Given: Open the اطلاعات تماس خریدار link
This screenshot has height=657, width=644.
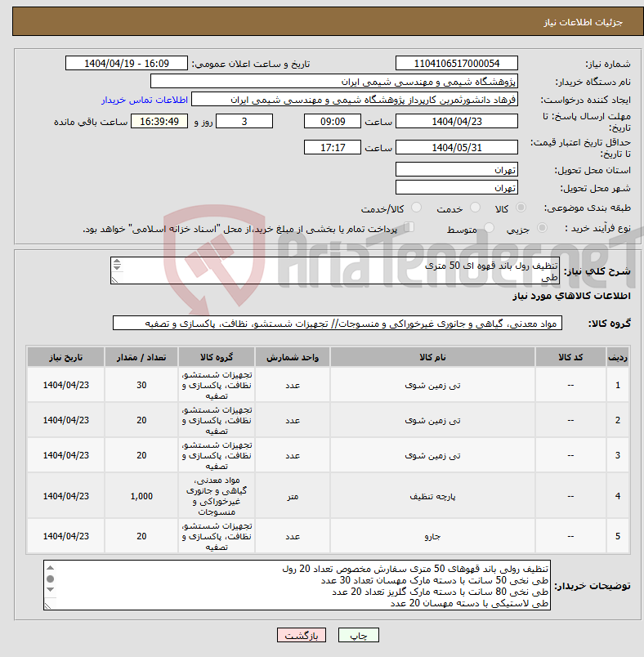Looking at the screenshot, I should [145, 100].
